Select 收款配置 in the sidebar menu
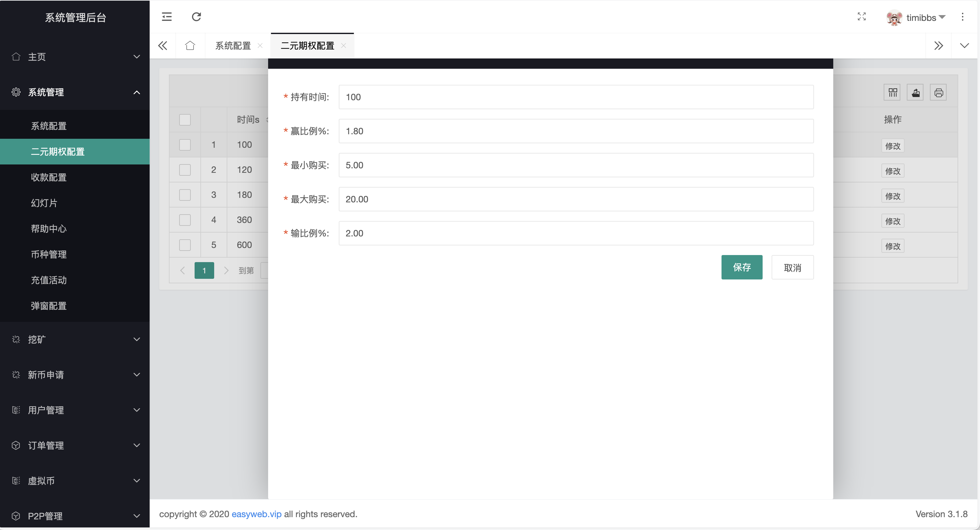Image resolution: width=980 pixels, height=530 pixels. pos(48,177)
